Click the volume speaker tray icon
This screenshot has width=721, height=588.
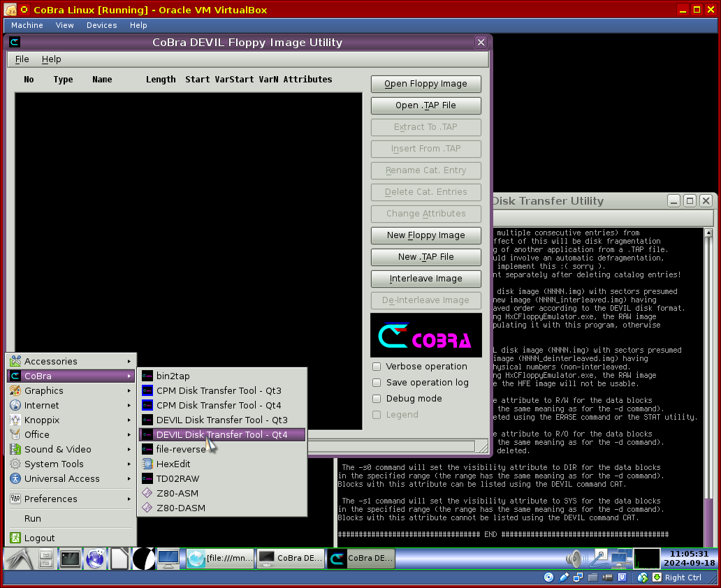pos(574,559)
